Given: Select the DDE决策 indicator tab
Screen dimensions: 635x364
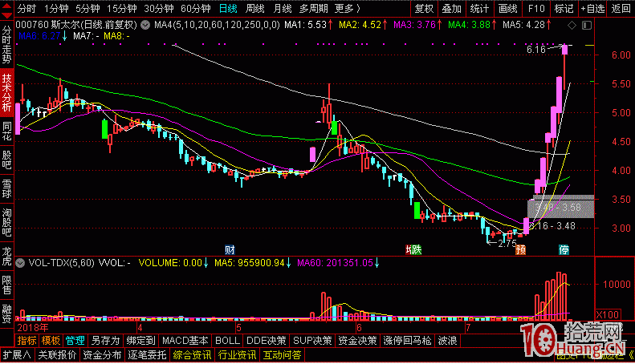Looking at the screenshot, I should point(266,341).
